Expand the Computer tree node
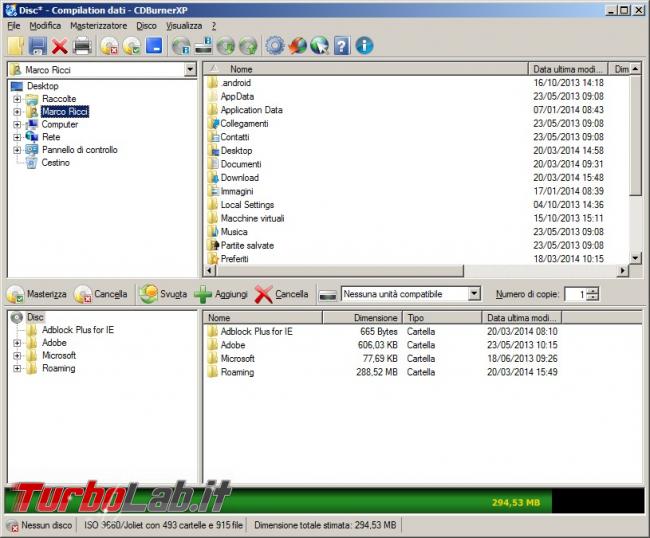Screen dimensions: 650x538 click(x=17, y=124)
